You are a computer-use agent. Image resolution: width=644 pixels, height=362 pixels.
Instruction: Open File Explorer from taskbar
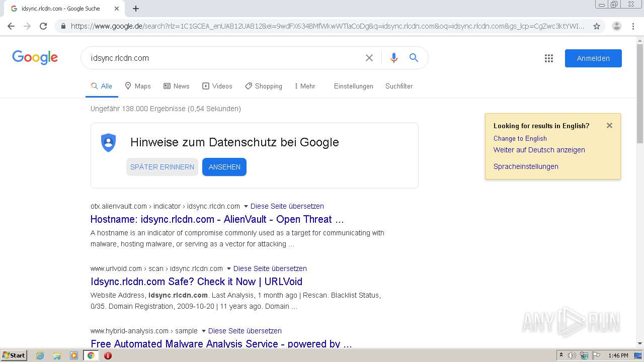click(57, 355)
